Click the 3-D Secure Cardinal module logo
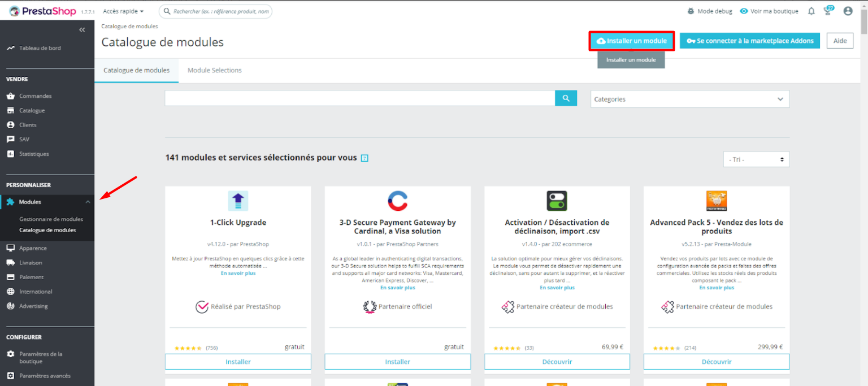This screenshot has height=386, width=868. coord(398,201)
